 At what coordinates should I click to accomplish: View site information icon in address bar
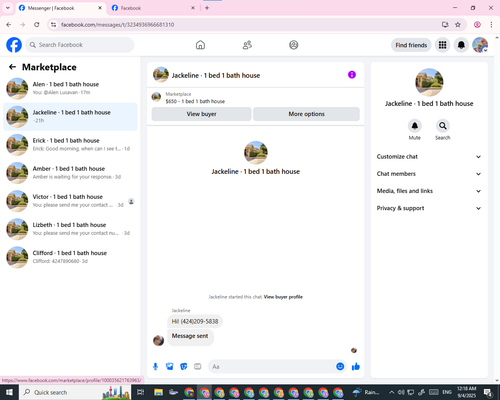pyautogui.click(x=53, y=24)
